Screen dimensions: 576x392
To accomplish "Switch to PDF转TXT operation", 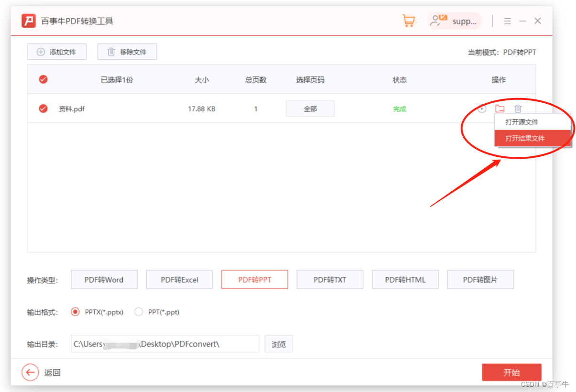I will (330, 280).
